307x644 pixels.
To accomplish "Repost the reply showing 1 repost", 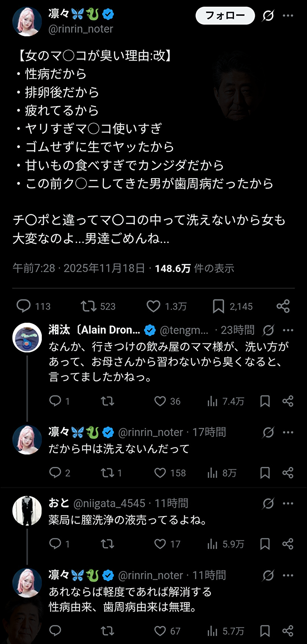I will (x=107, y=473).
